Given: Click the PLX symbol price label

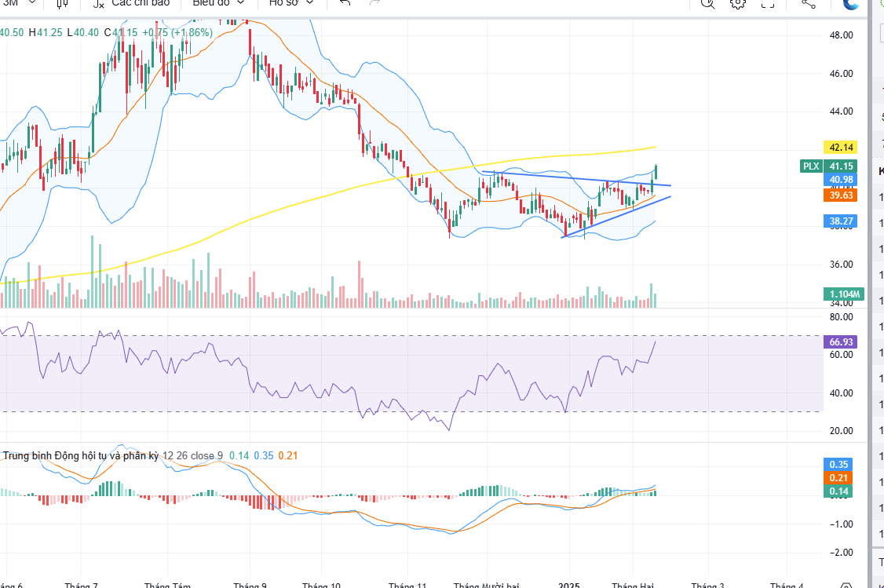Looking at the screenshot, I should [811, 166].
